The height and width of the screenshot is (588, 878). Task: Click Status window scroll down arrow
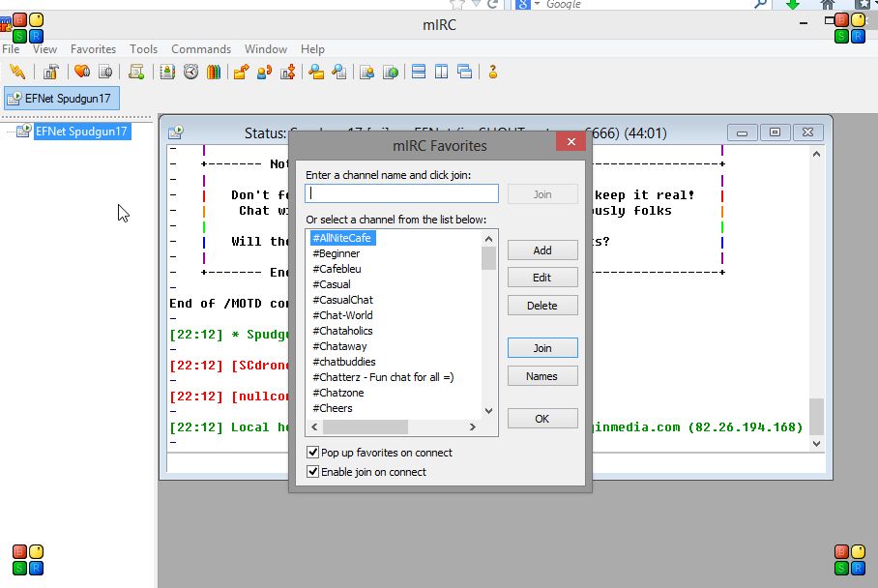pyautogui.click(x=816, y=444)
